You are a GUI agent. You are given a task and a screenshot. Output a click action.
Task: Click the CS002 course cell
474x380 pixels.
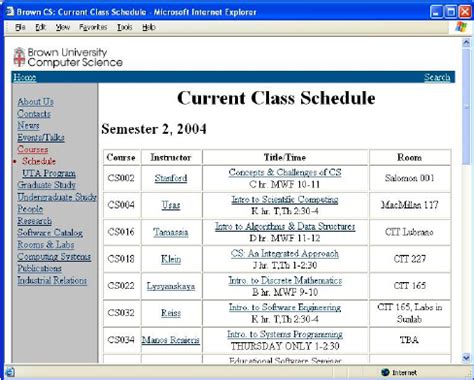(x=121, y=178)
